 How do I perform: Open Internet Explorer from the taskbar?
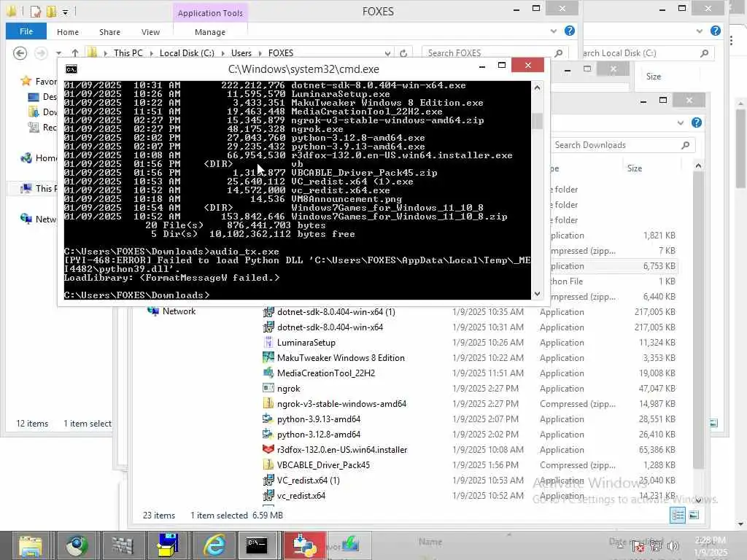point(214,545)
